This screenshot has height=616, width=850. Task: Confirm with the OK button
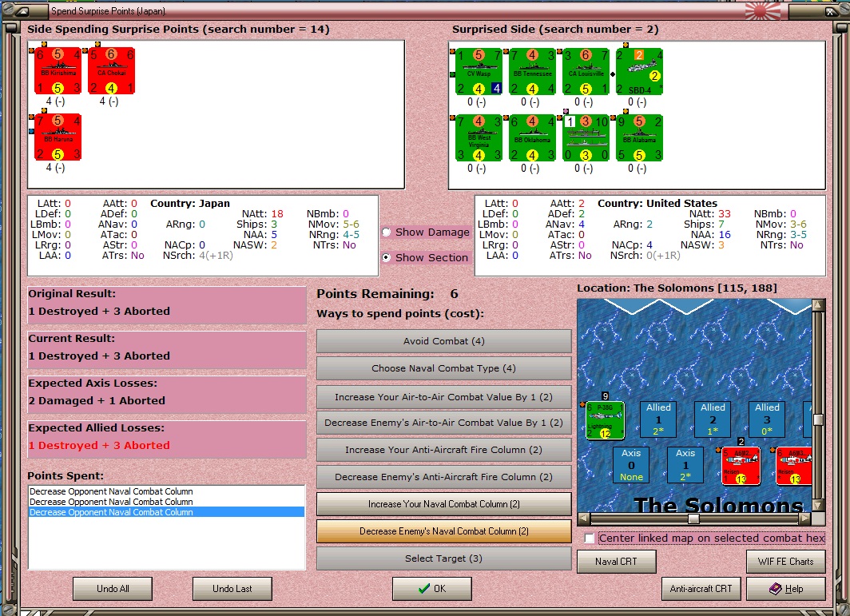coord(432,589)
